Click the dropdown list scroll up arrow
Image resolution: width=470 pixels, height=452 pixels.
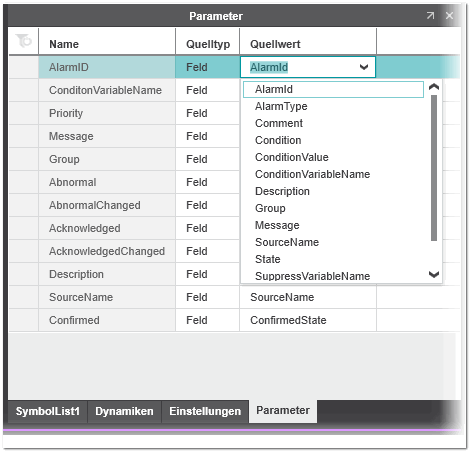(434, 87)
